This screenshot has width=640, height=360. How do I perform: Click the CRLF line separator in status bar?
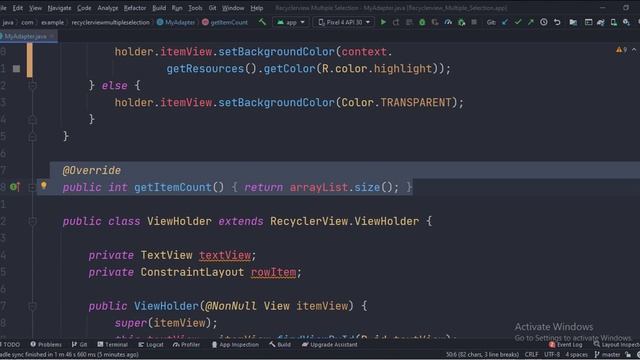pos(531,354)
